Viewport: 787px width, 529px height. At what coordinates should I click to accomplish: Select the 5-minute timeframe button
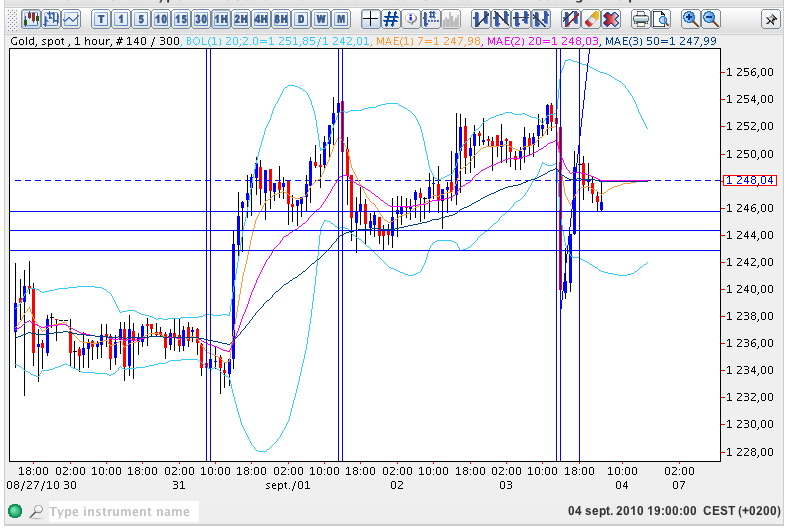(x=141, y=19)
